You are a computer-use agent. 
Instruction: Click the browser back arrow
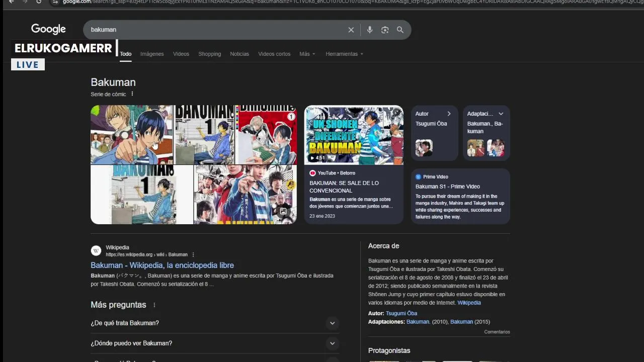click(11, 2)
